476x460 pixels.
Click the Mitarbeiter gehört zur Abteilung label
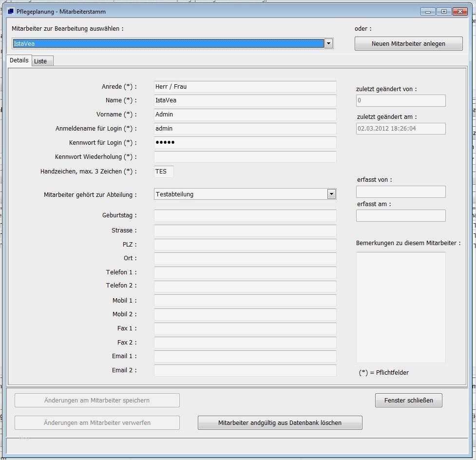90,194
